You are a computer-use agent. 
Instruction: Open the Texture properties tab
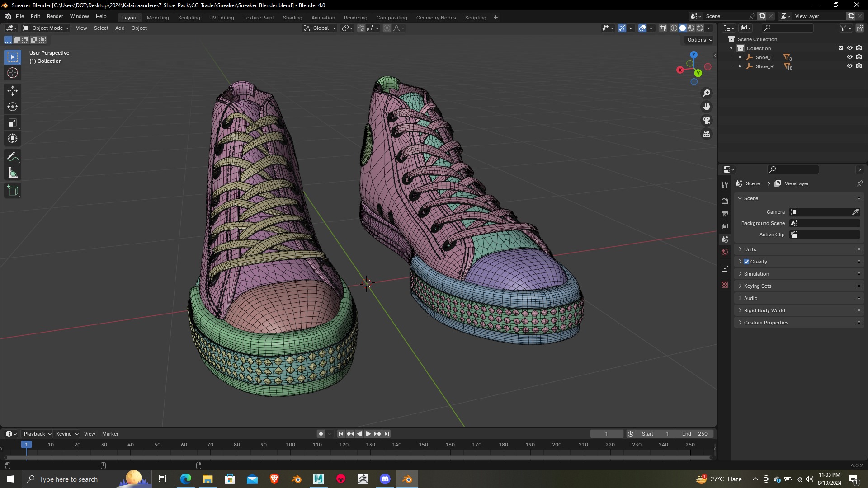pyautogui.click(x=725, y=285)
